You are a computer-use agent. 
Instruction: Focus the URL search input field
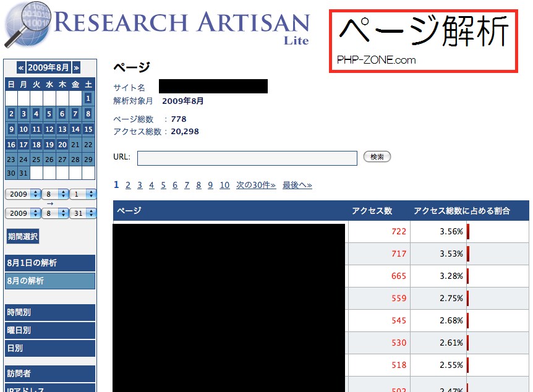[247, 158]
